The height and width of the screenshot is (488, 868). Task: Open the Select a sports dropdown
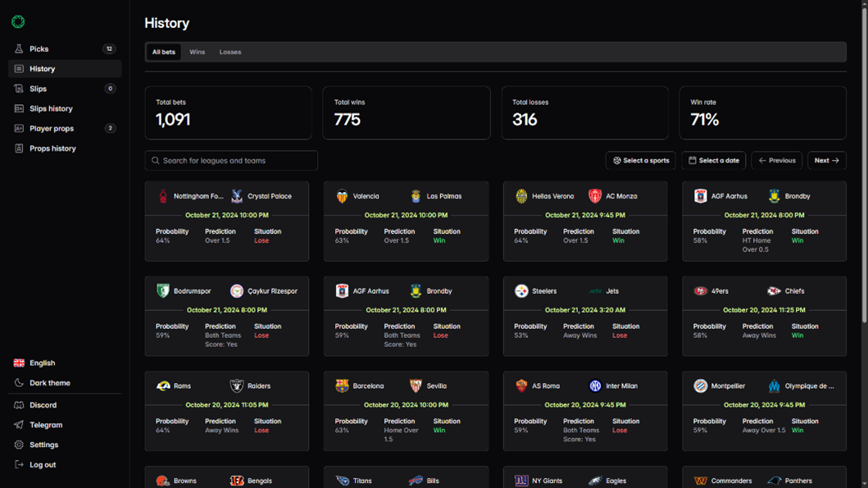tap(640, 161)
